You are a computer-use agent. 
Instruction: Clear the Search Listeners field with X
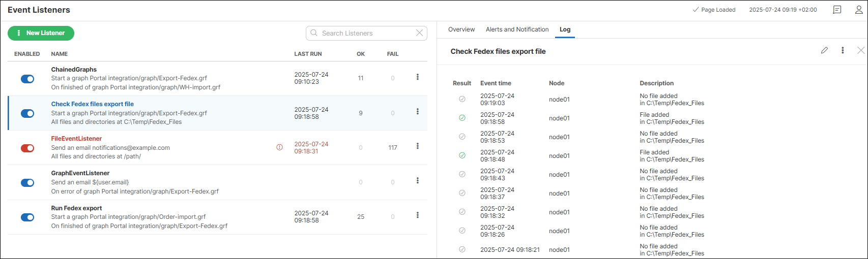(x=419, y=33)
